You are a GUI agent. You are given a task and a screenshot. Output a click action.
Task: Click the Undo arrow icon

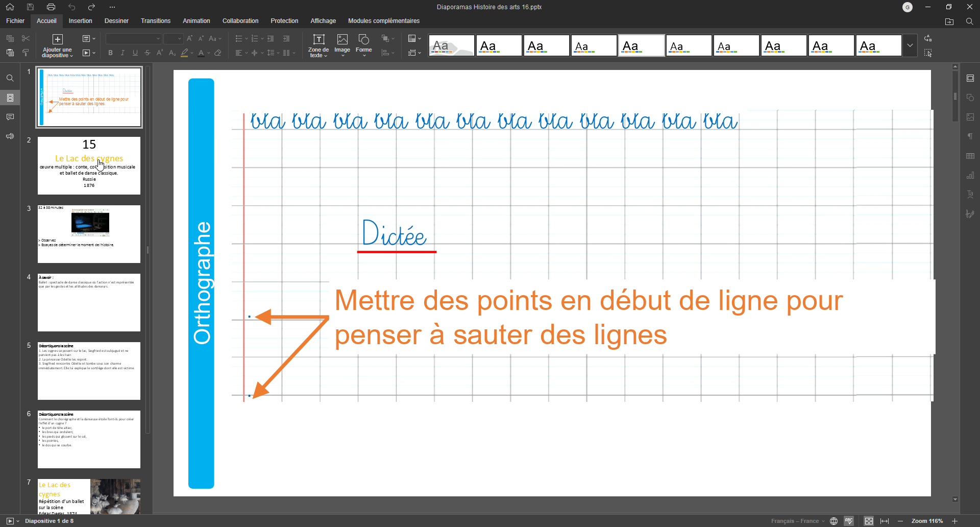(x=71, y=7)
